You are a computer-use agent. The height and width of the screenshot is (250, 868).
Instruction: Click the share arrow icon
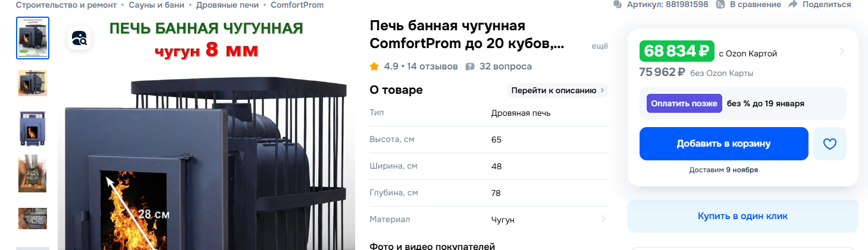click(x=792, y=5)
